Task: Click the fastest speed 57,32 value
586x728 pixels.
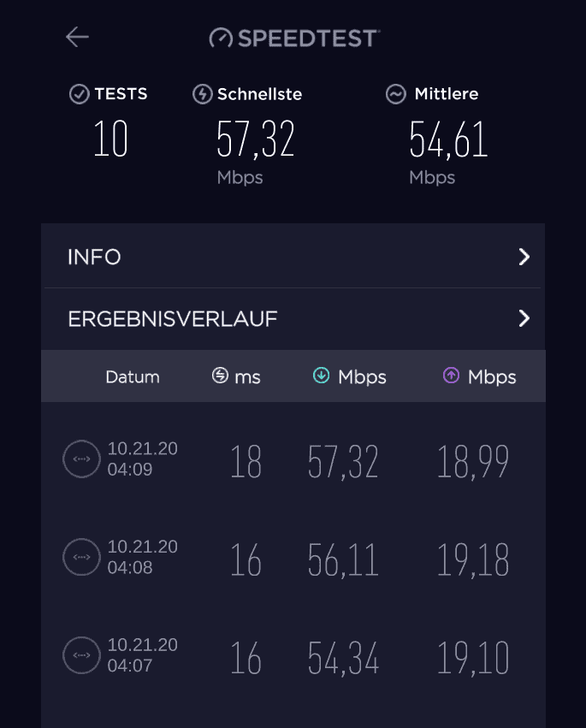Action: pos(256,139)
